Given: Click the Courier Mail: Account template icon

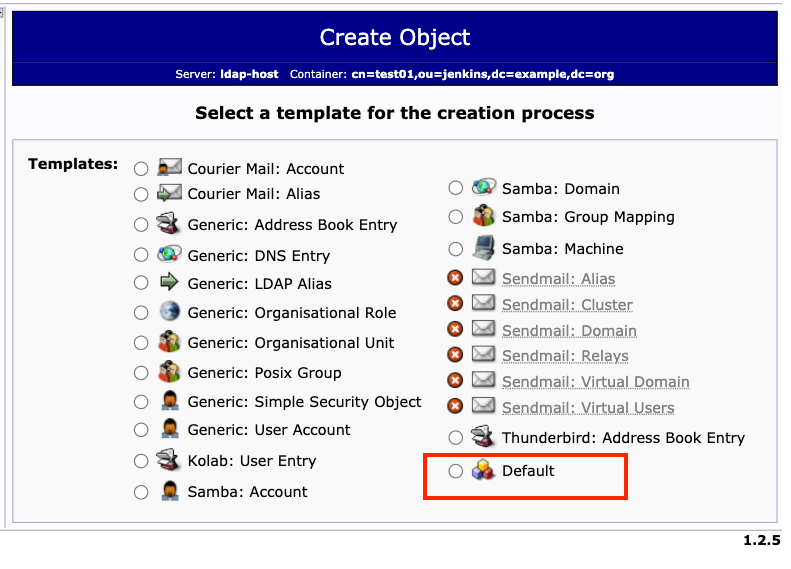Looking at the screenshot, I should (x=170, y=168).
